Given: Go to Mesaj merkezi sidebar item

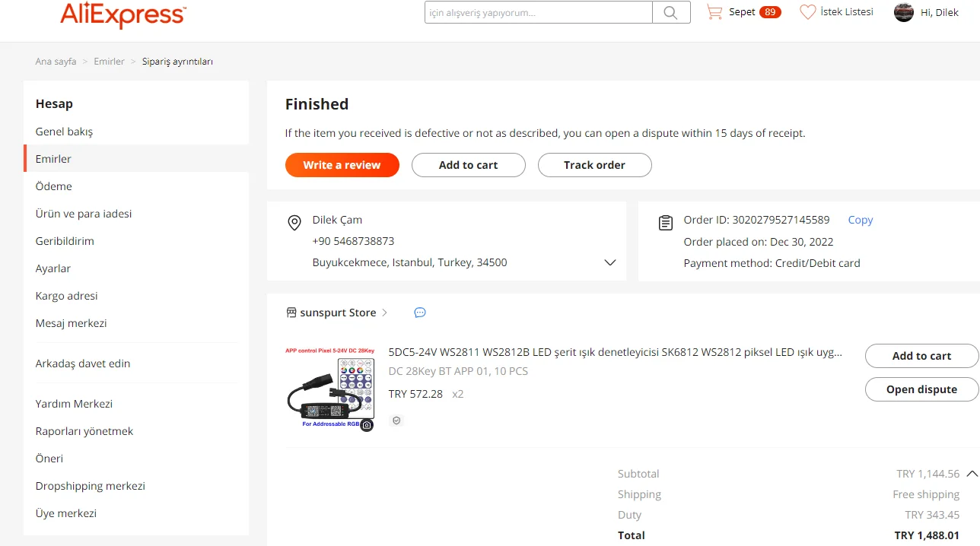Looking at the screenshot, I should pos(71,323).
